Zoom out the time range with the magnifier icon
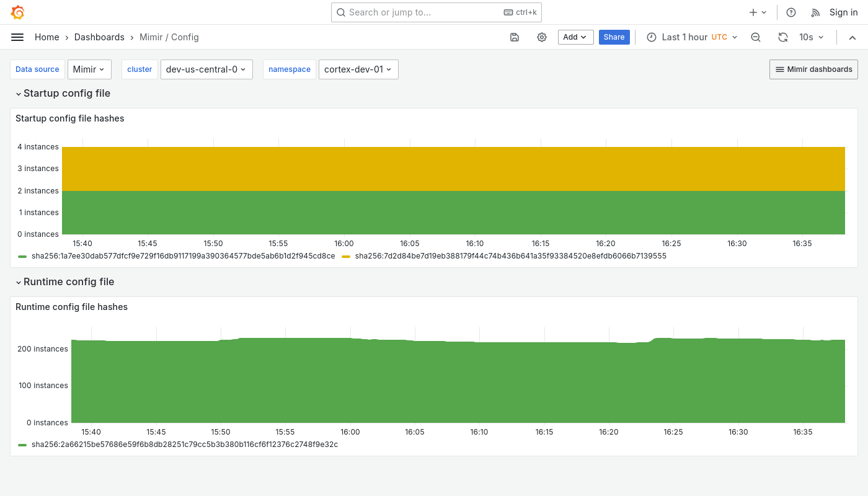The width and height of the screenshot is (868, 496). (x=756, y=37)
